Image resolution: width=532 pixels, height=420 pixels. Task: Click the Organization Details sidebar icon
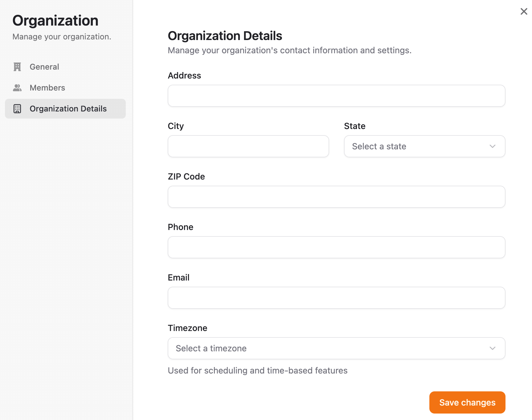coord(17,109)
